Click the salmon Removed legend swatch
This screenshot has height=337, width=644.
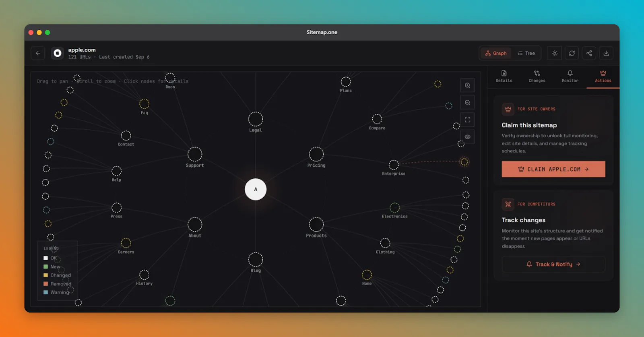click(x=45, y=284)
